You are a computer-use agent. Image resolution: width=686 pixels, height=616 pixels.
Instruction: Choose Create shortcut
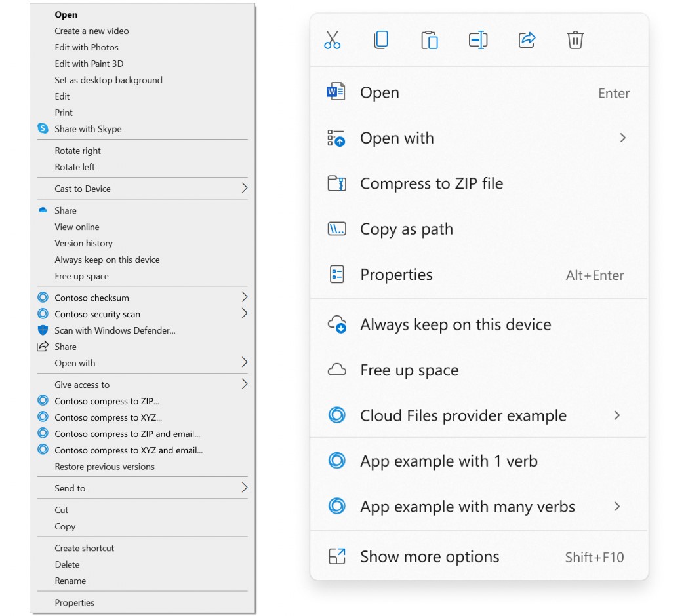pyautogui.click(x=84, y=549)
